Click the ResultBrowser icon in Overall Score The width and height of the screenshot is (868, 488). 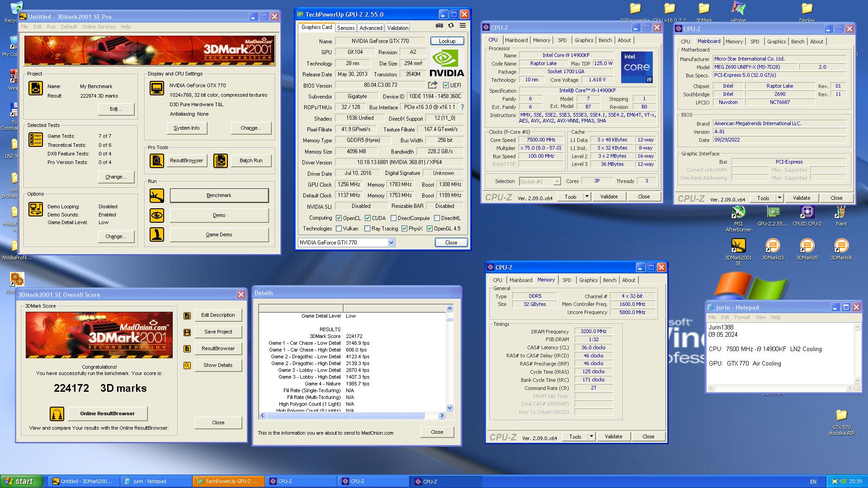[x=187, y=349]
